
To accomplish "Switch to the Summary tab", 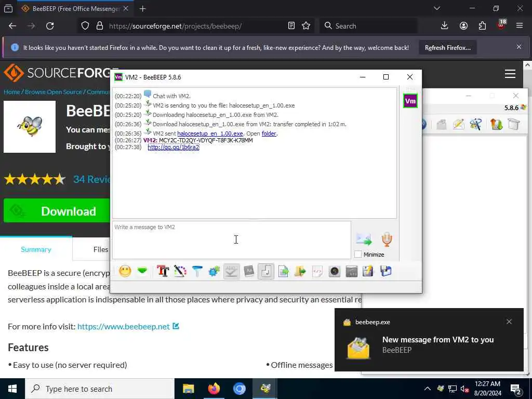I will pos(36,249).
